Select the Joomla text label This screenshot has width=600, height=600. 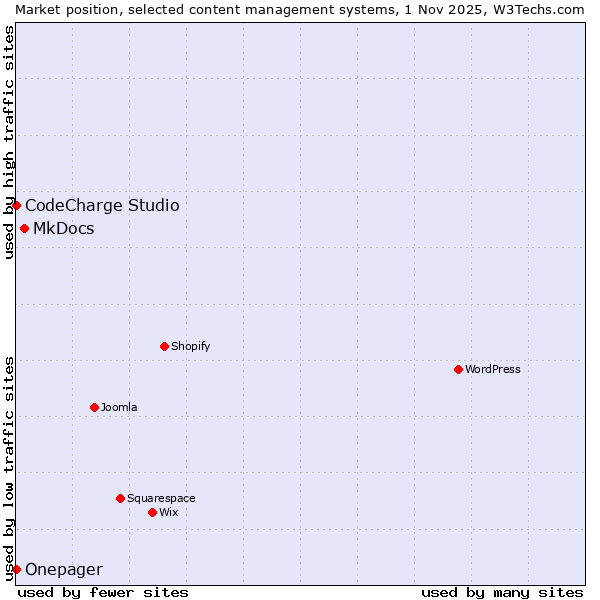click(119, 407)
